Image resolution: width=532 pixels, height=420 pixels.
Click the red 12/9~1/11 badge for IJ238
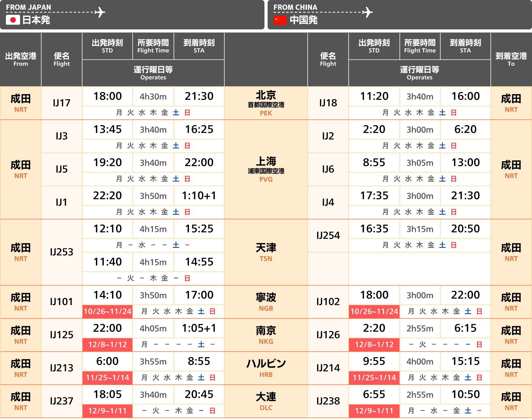[374, 411]
